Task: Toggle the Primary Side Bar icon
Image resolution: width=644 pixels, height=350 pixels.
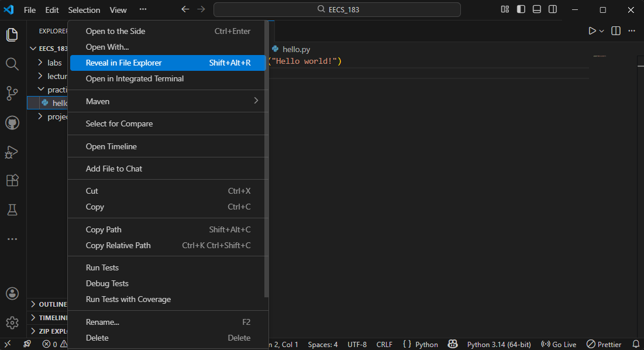Action: [521, 9]
